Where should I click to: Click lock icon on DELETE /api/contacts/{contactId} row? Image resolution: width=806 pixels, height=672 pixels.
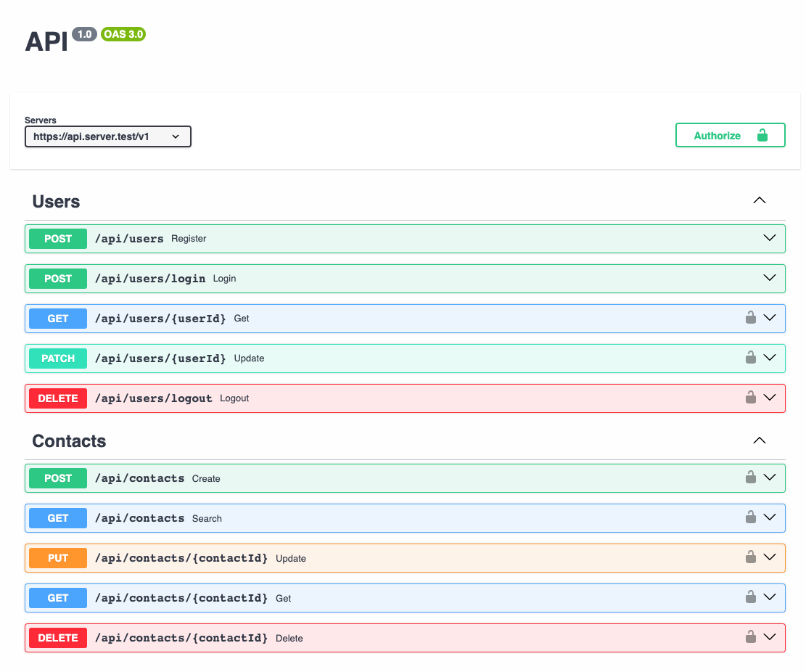point(750,637)
